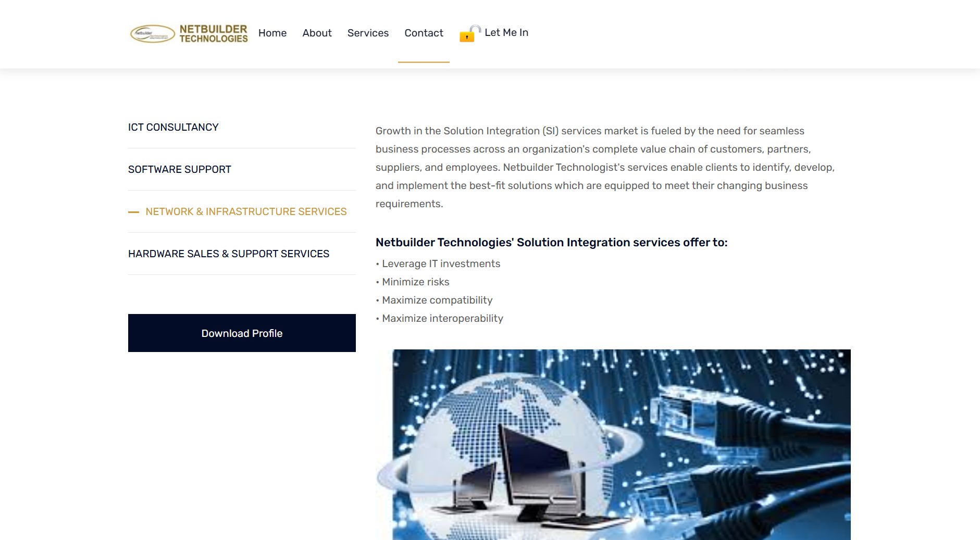
Task: Click the active tab indicator dash icon
Action: click(133, 212)
